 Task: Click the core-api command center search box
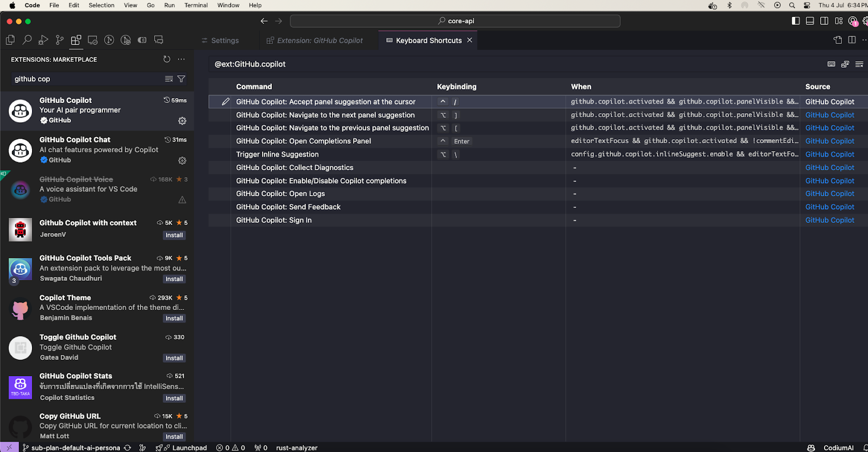coord(455,21)
